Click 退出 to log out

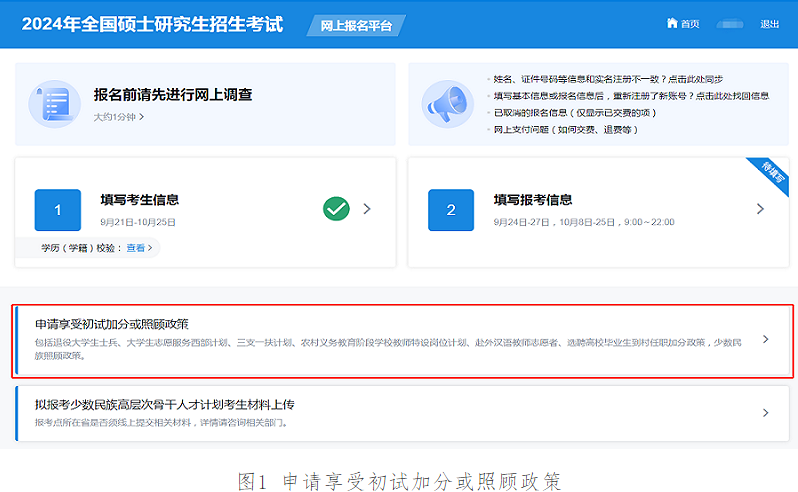[769, 24]
